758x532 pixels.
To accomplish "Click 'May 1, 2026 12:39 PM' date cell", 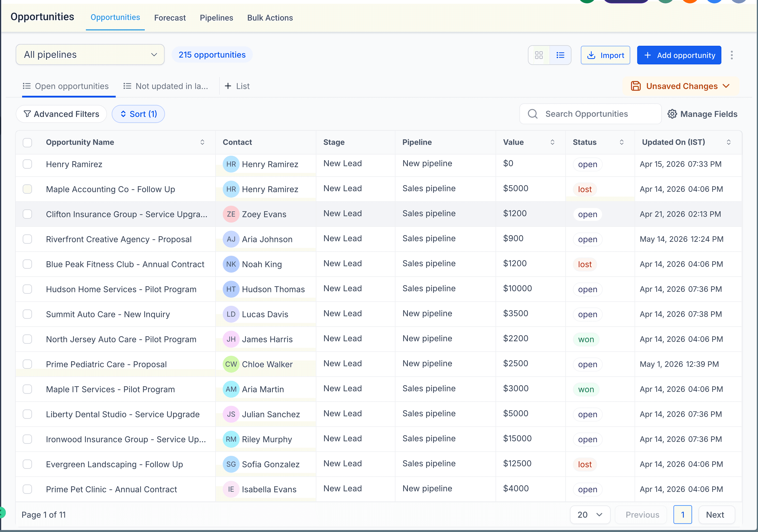I will [679, 364].
